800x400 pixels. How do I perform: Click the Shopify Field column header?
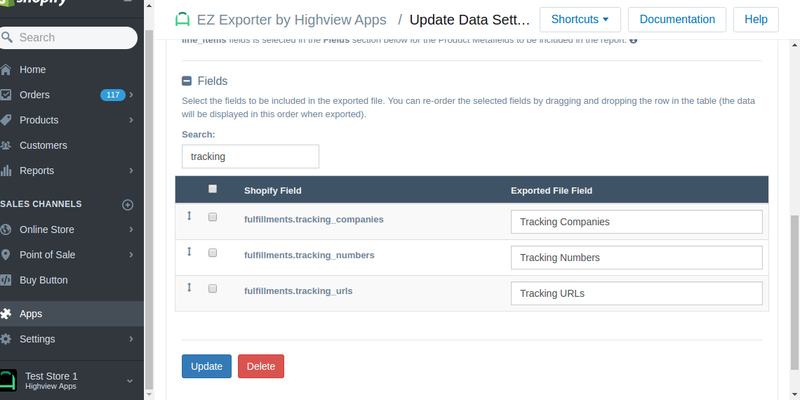point(272,191)
